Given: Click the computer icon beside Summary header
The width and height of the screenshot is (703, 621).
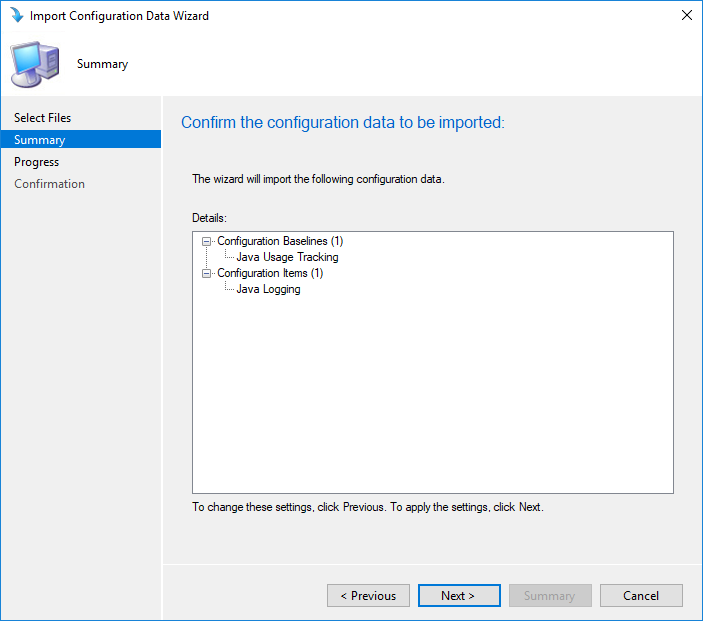Looking at the screenshot, I should [35, 64].
